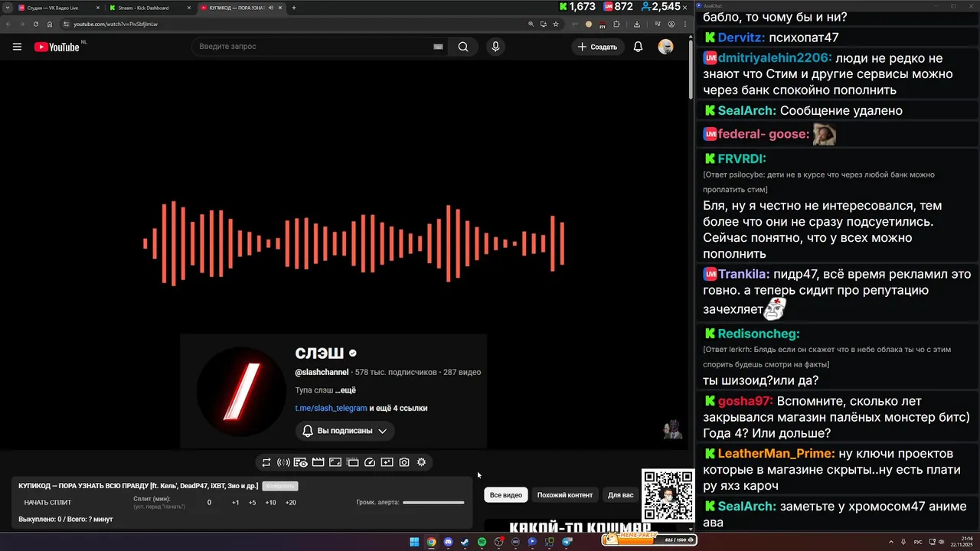This screenshot has width=980, height=551.
Task: Open Steam from the taskbar
Action: click(x=465, y=542)
